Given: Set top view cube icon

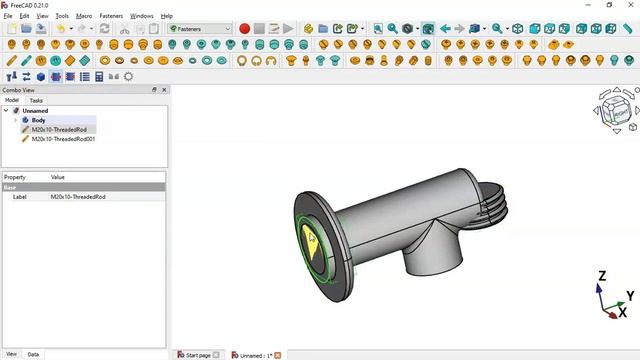Looking at the screenshot, I should pos(549,29).
